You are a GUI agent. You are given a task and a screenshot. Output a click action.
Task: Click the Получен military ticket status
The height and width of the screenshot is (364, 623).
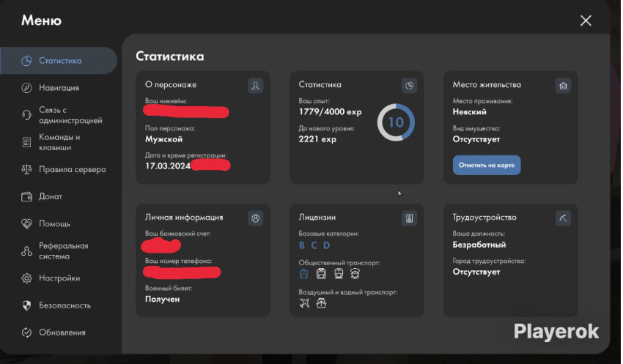163,300
